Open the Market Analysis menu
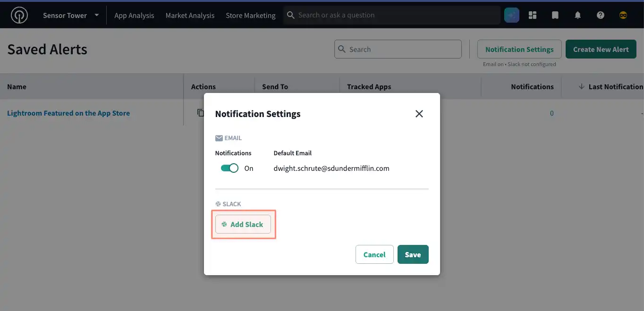Screen dimensions: 644x311 [x=190, y=16]
